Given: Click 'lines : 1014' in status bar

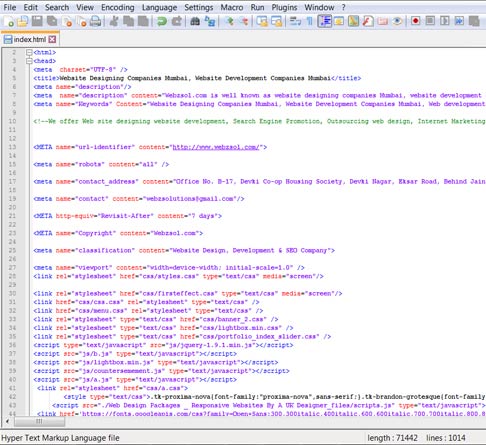Looking at the screenshot, I should pos(446,438).
